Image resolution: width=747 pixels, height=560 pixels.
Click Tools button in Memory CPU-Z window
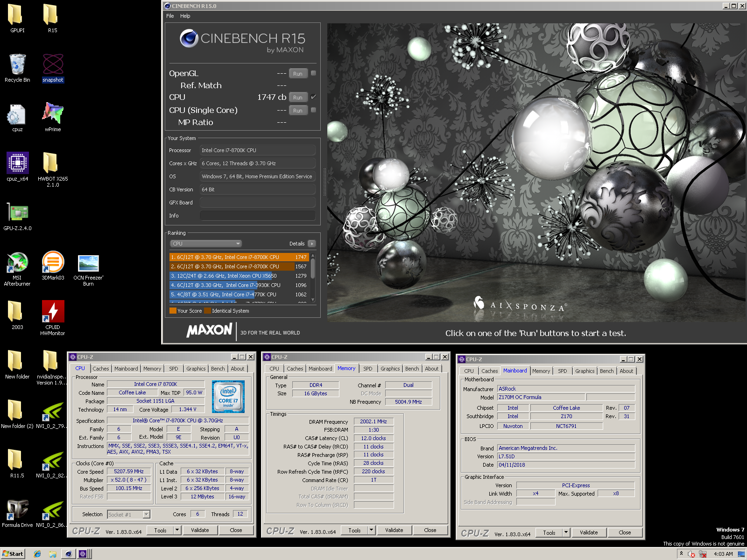[354, 530]
